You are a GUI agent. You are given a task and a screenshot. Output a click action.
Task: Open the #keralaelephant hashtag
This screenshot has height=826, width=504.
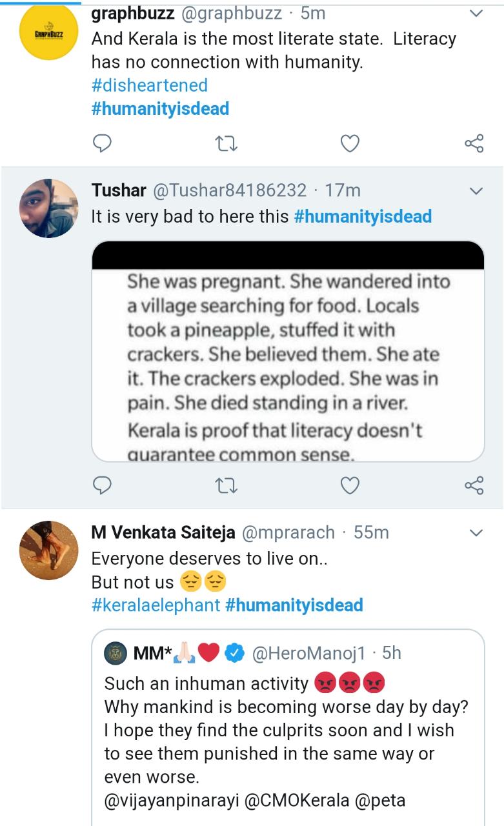click(x=156, y=605)
